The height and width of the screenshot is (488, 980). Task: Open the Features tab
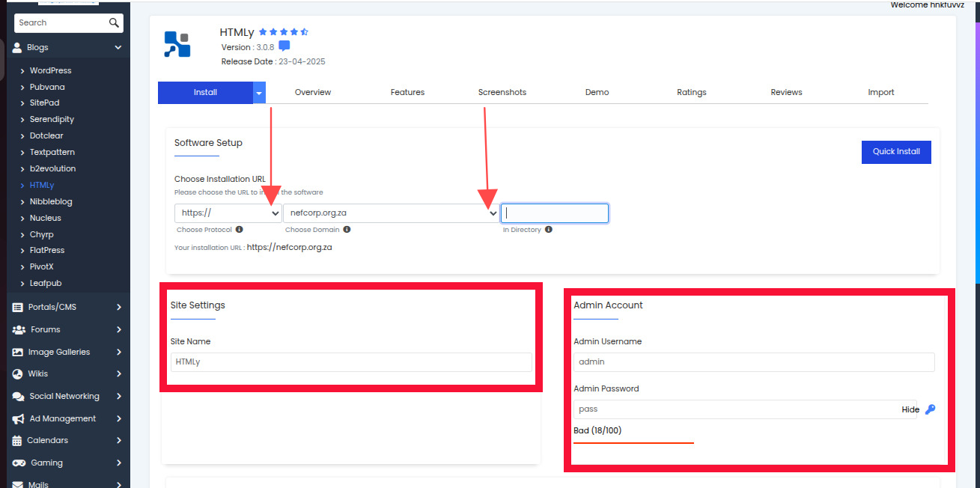(407, 93)
